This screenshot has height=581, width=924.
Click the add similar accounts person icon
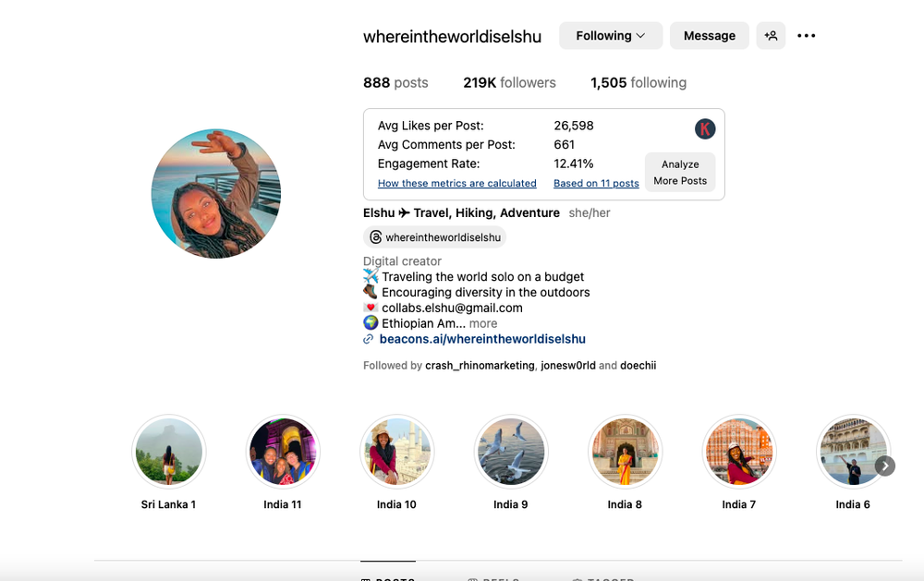(771, 36)
